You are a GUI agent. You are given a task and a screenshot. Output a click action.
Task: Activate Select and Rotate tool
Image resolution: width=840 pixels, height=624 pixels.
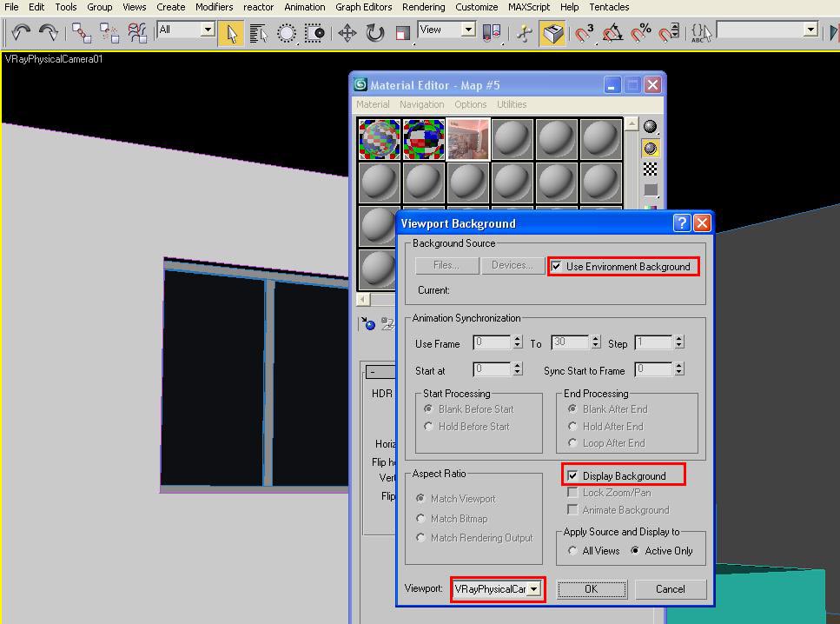(x=375, y=33)
